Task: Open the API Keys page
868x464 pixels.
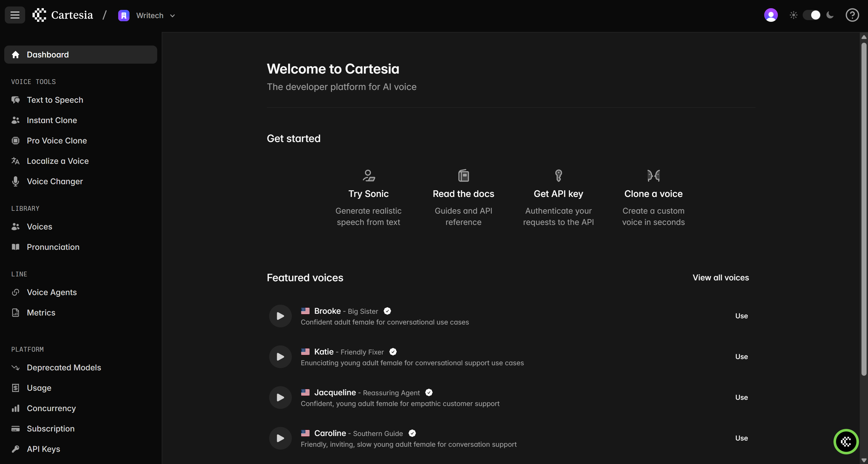Action: coord(44,449)
